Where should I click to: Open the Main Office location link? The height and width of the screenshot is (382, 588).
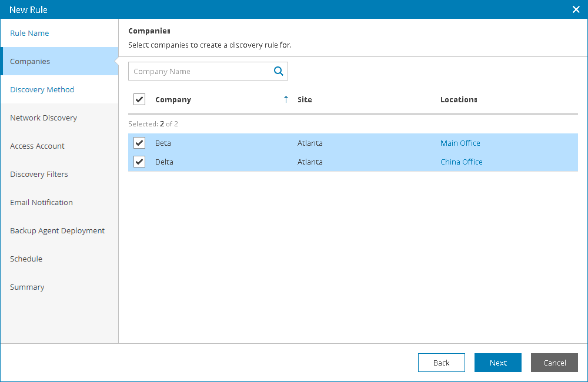pos(460,143)
